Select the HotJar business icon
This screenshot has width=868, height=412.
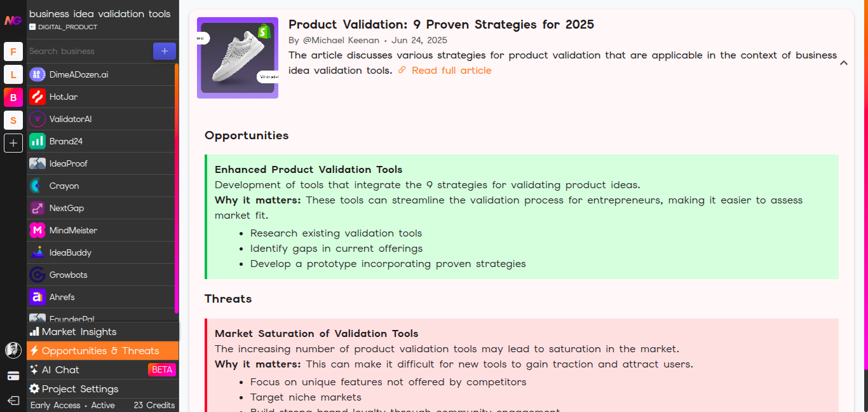tap(38, 97)
